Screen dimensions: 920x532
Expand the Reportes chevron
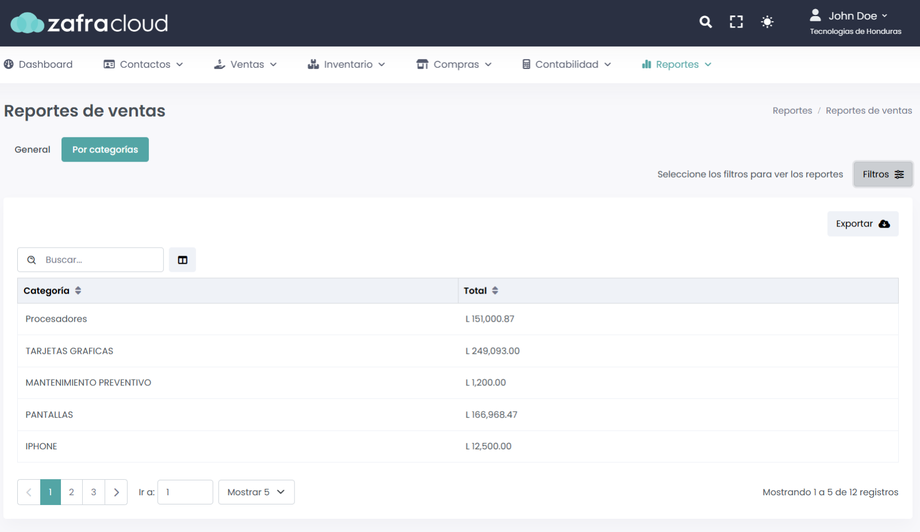point(708,65)
